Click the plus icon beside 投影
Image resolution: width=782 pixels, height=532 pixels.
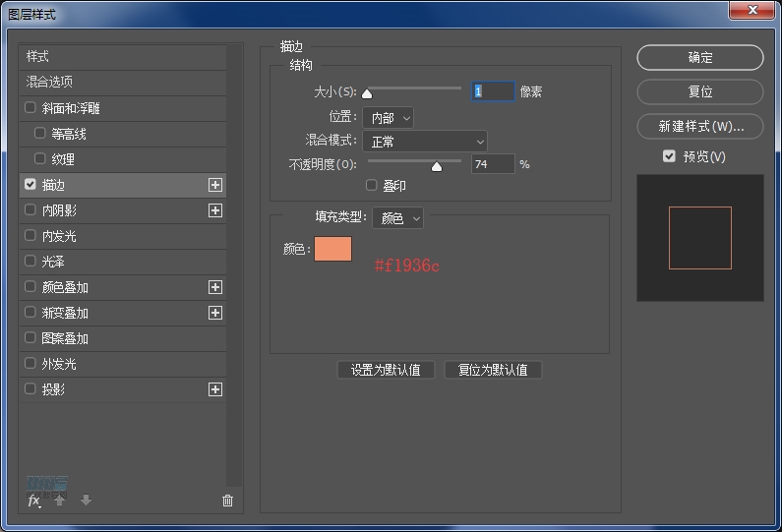point(215,389)
